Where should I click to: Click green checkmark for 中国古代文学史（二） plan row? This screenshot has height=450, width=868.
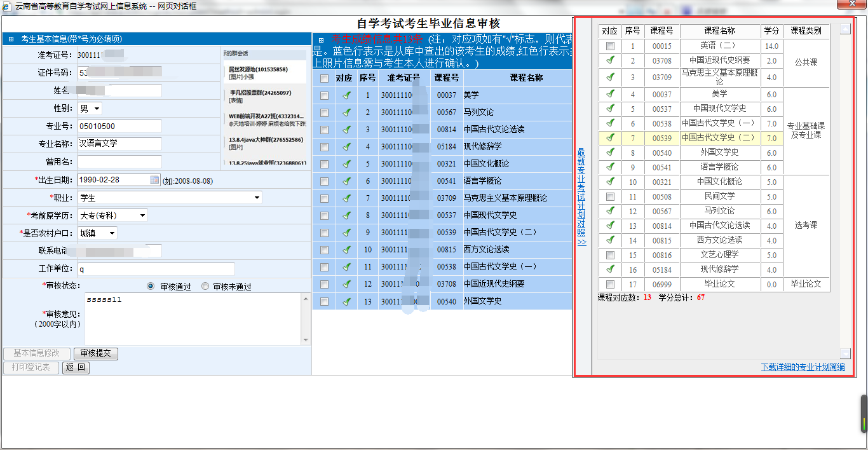[610, 137]
